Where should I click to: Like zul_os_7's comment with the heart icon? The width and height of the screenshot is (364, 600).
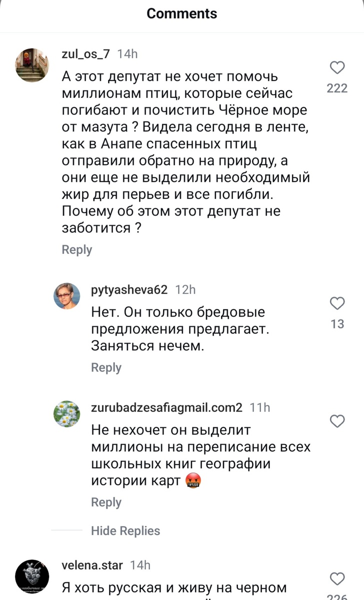(336, 67)
